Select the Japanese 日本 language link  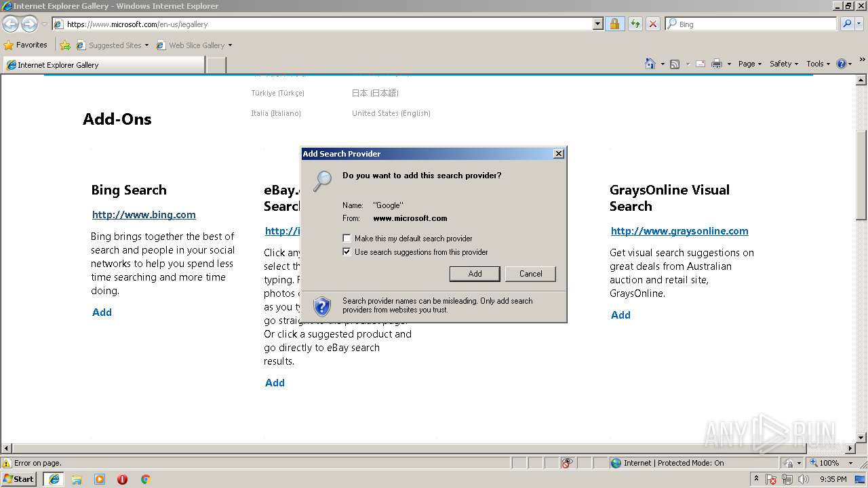375,93
